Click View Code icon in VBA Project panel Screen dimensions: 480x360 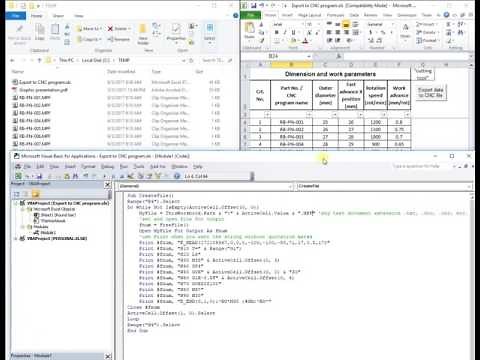[x=17, y=194]
